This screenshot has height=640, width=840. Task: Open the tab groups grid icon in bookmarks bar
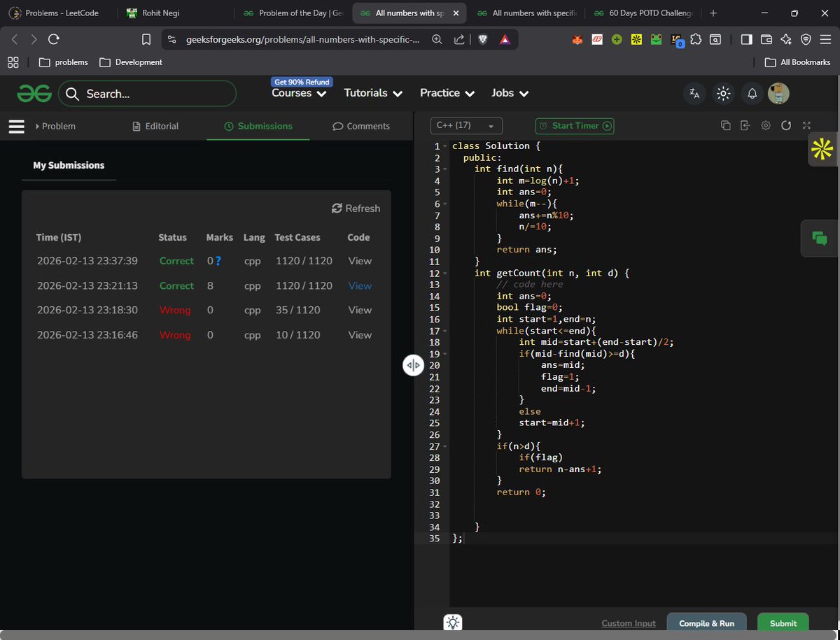tap(13, 62)
